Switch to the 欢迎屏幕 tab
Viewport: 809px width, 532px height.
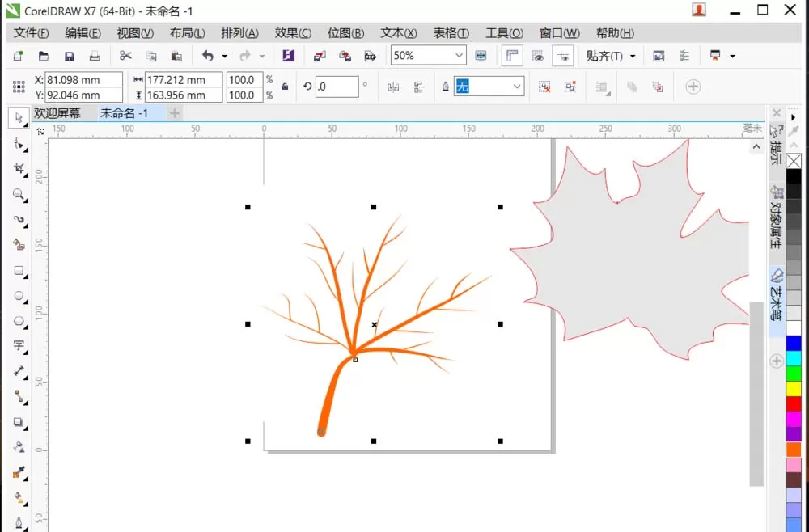57,113
